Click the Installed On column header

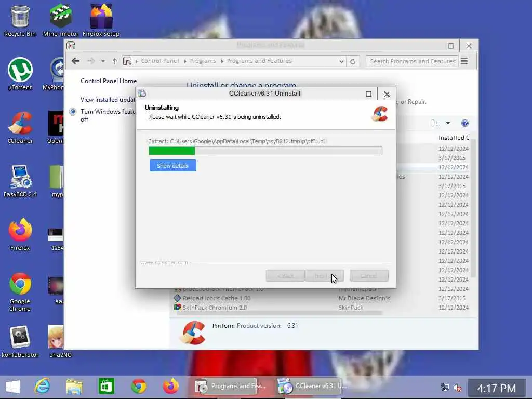click(x=454, y=138)
